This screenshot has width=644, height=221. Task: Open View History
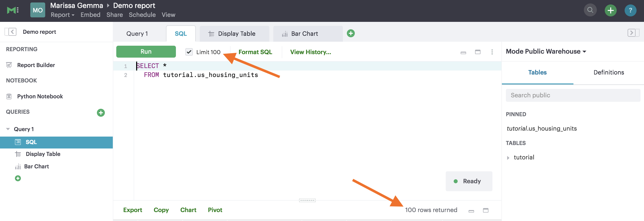311,52
